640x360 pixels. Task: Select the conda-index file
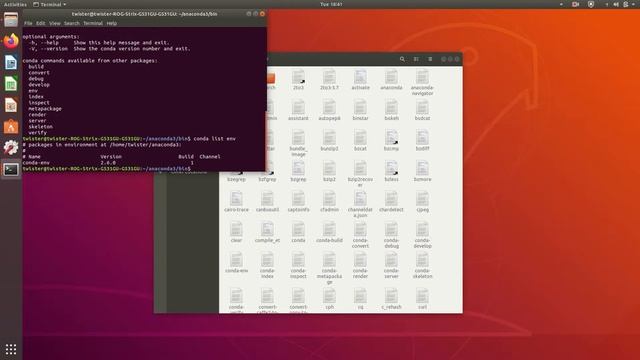point(267,266)
